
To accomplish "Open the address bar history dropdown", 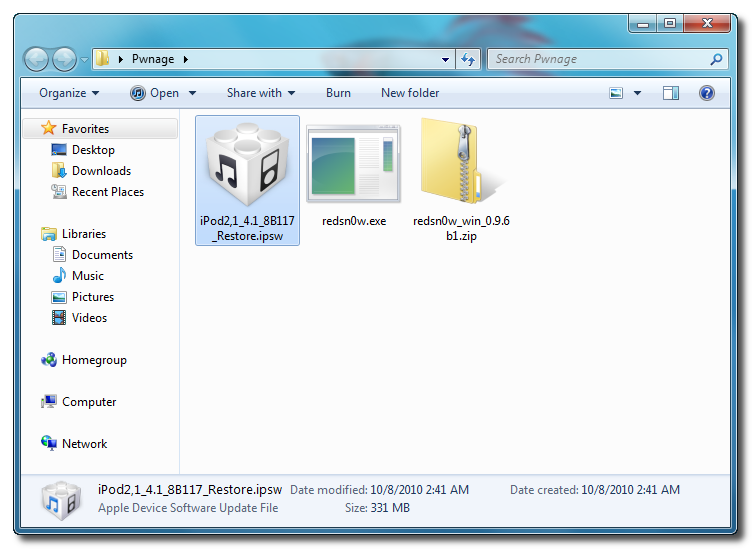I will click(x=445, y=59).
